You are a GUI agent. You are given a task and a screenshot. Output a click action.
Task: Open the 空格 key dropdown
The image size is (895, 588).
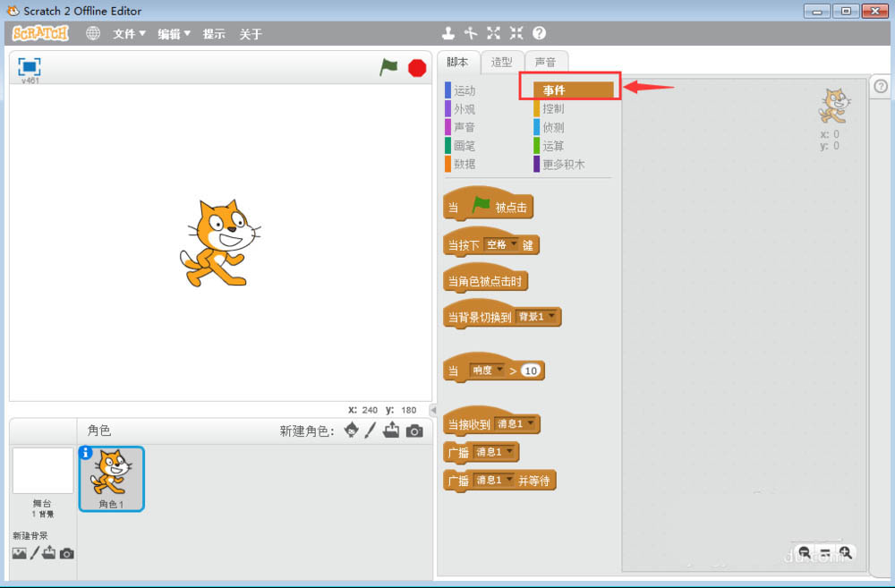tap(501, 244)
